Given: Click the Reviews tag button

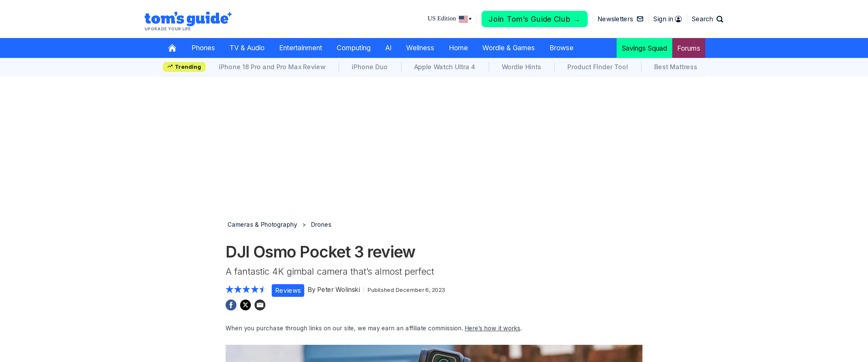Looking at the screenshot, I should pyautogui.click(x=288, y=291).
